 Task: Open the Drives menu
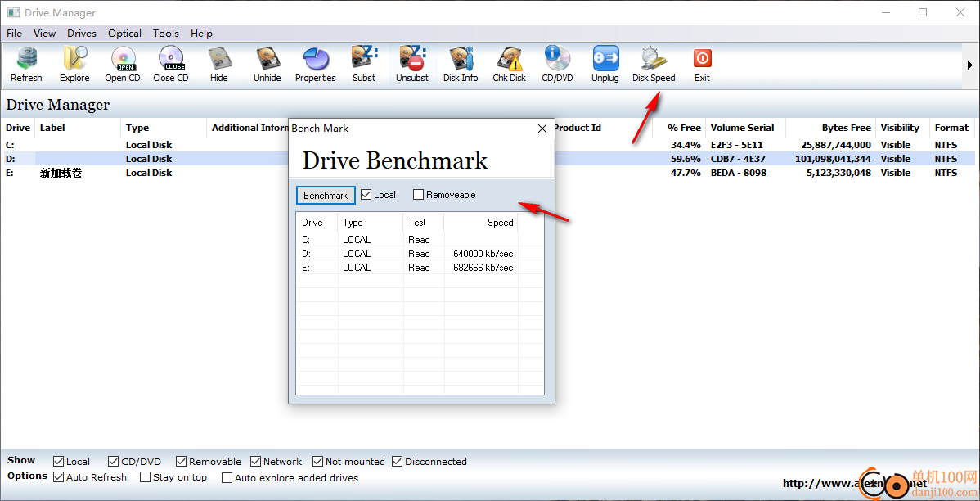coord(81,33)
